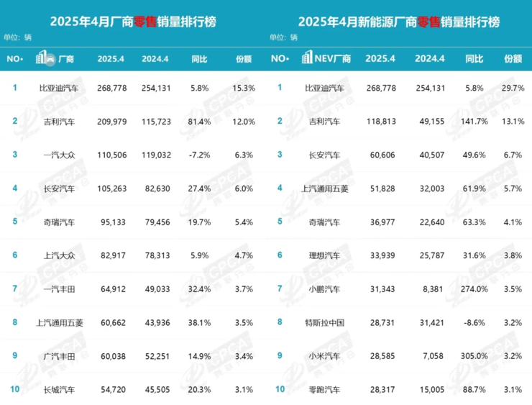Click the 61.9% cell
The height and width of the screenshot is (405, 532).
pyautogui.click(x=474, y=188)
